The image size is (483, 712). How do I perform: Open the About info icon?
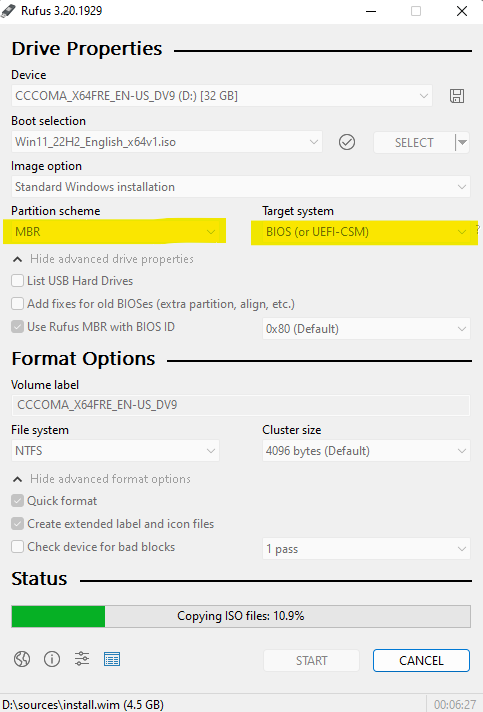[52, 659]
